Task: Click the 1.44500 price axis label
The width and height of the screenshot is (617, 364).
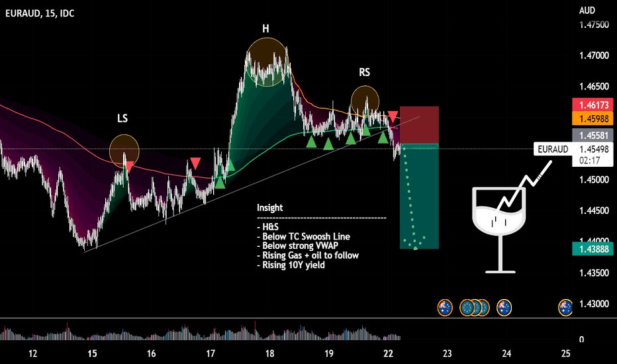Action: pos(594,211)
